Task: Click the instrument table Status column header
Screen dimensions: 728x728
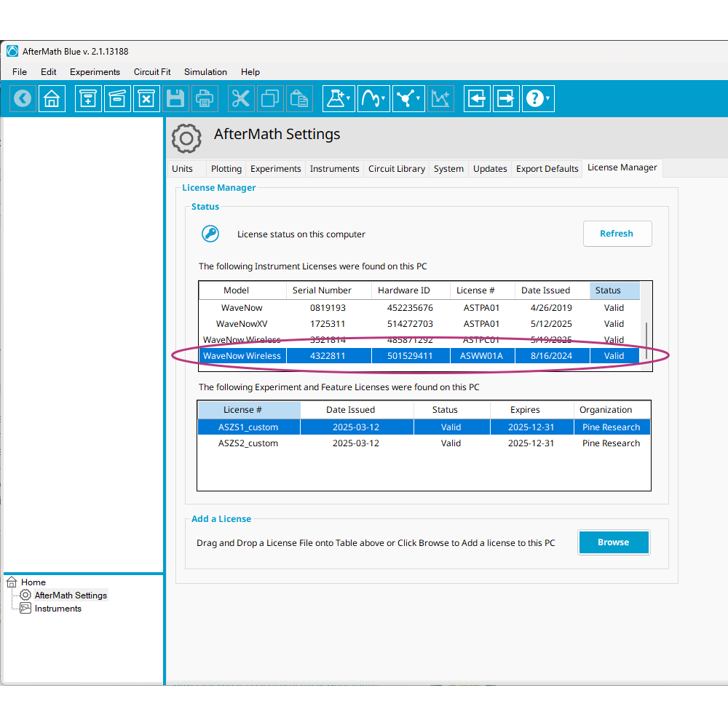Action: pyautogui.click(x=614, y=290)
